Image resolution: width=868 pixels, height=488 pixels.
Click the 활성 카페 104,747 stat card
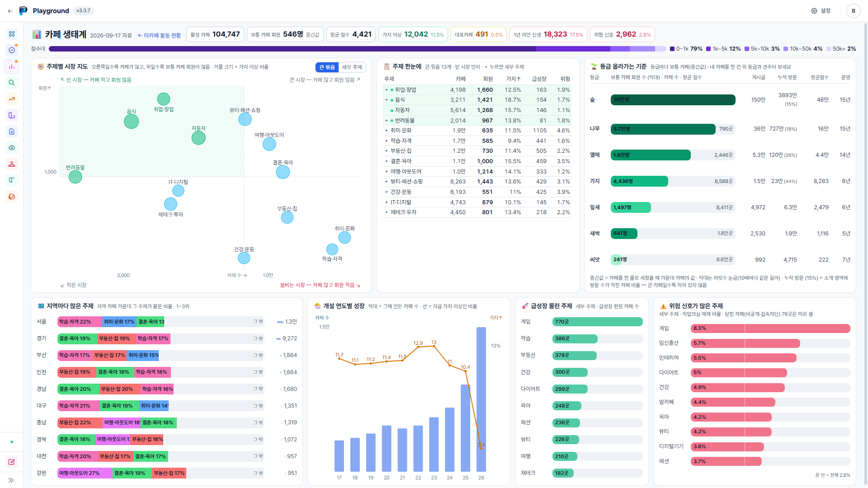tap(215, 34)
